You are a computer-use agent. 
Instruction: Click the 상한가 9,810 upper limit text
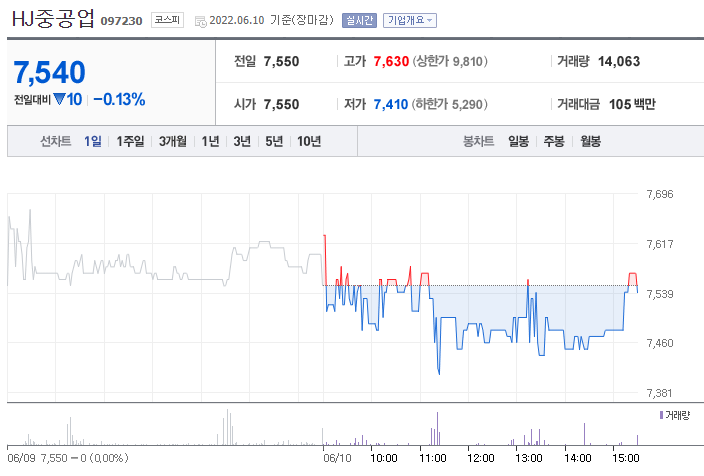coord(450,61)
